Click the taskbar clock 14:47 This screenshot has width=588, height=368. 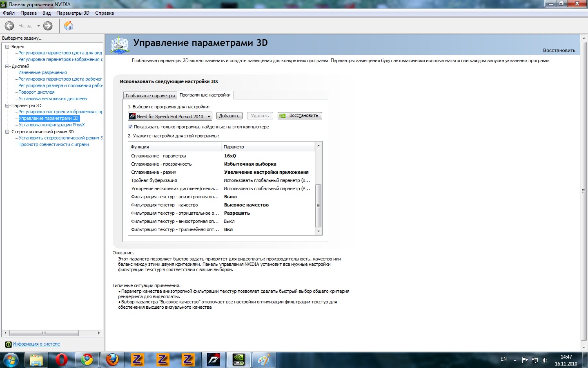566,357
